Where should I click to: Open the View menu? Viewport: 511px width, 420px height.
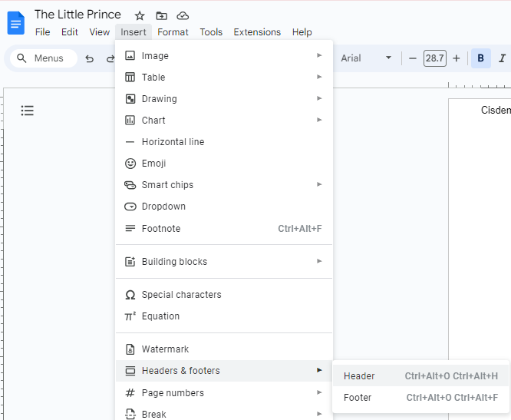click(x=100, y=32)
